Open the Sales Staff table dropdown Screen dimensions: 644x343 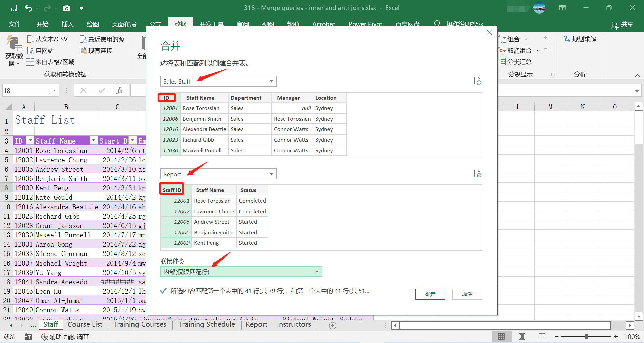coord(271,81)
